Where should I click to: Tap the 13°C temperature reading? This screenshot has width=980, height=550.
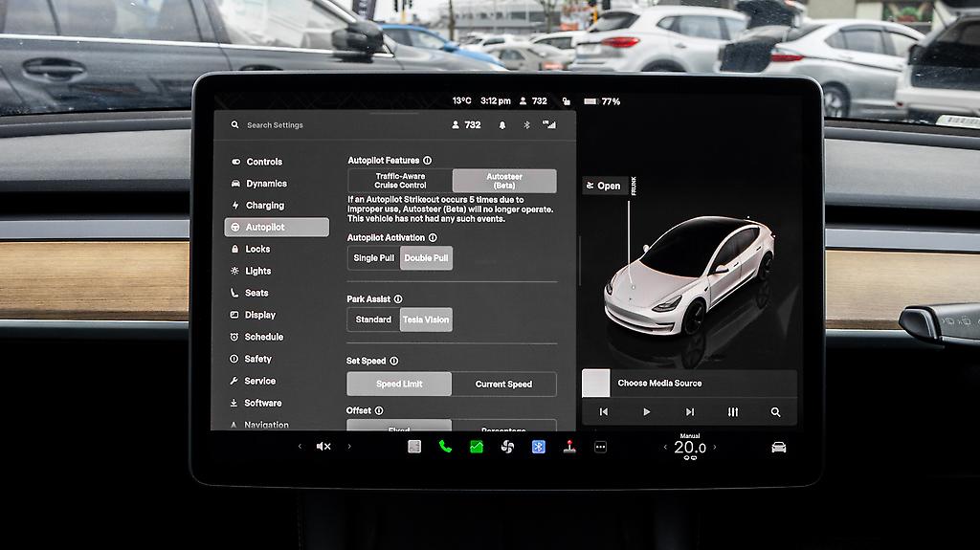point(462,101)
